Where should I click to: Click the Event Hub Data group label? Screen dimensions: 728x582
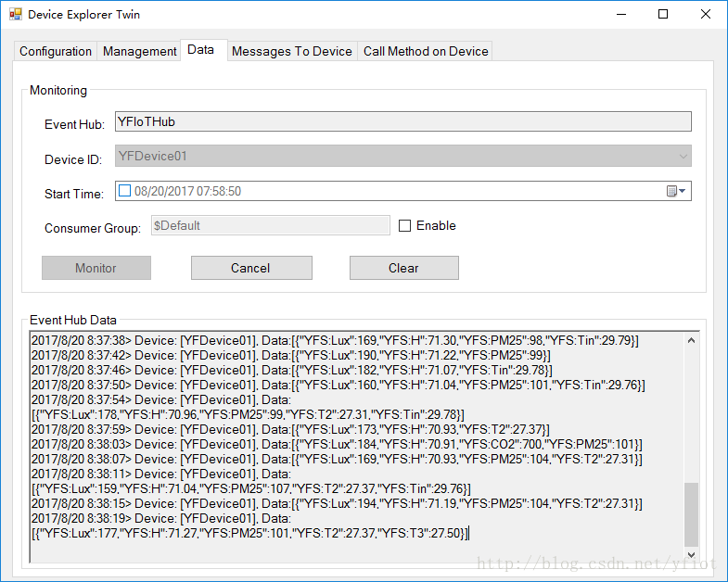coord(73,320)
